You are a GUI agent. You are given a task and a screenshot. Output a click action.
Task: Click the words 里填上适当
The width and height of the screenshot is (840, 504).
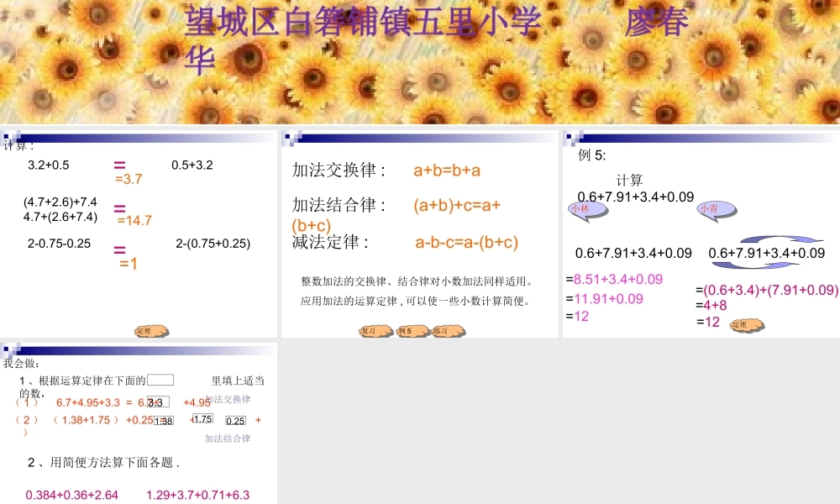[238, 381]
